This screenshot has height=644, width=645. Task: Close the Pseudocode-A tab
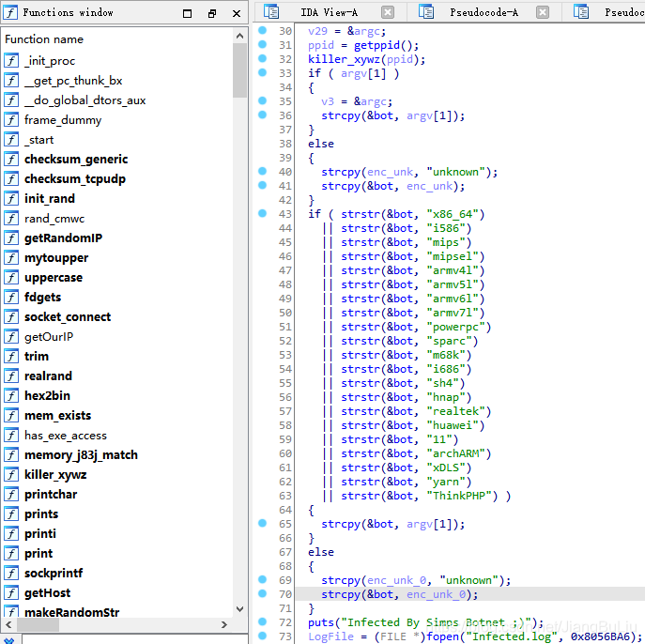543,12
